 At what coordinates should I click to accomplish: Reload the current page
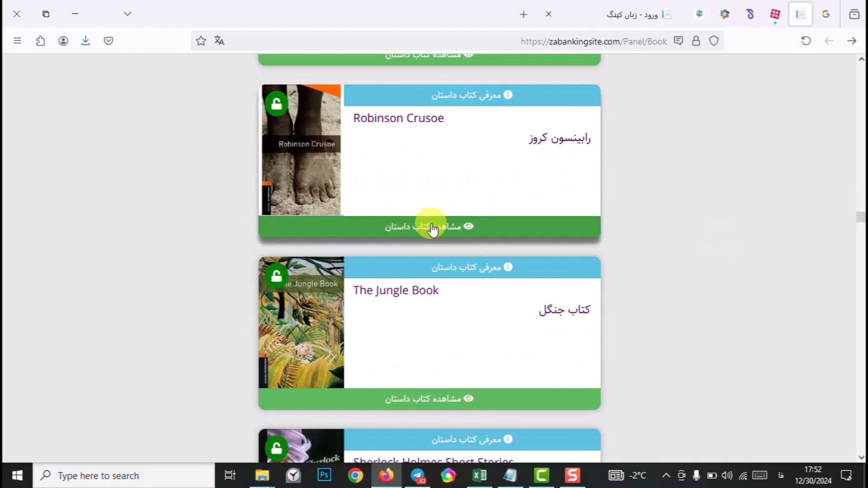click(806, 41)
